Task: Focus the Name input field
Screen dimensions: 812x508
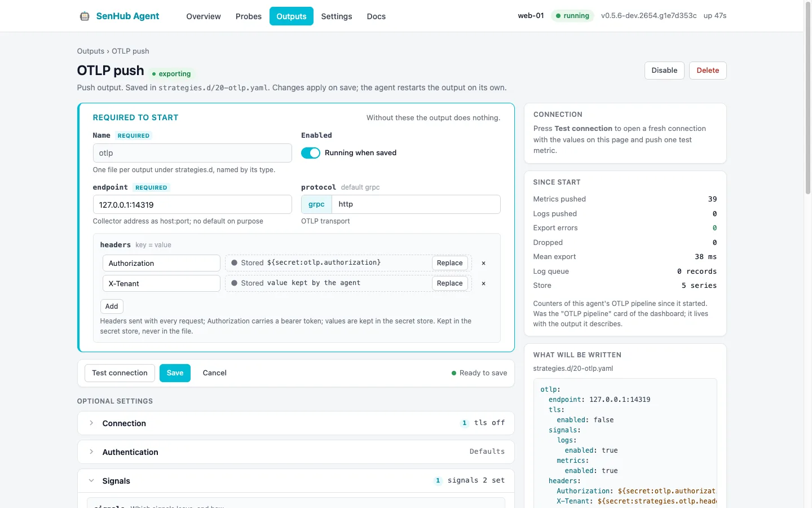Action: (x=192, y=153)
